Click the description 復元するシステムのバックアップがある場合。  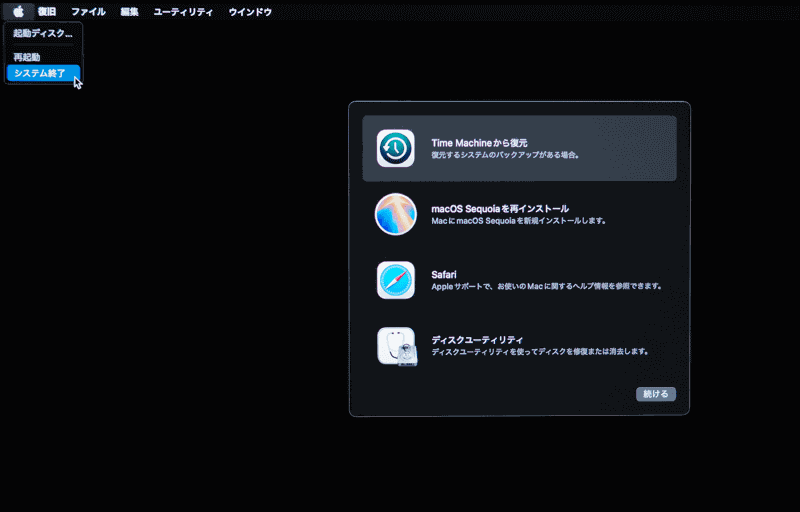coord(506,155)
